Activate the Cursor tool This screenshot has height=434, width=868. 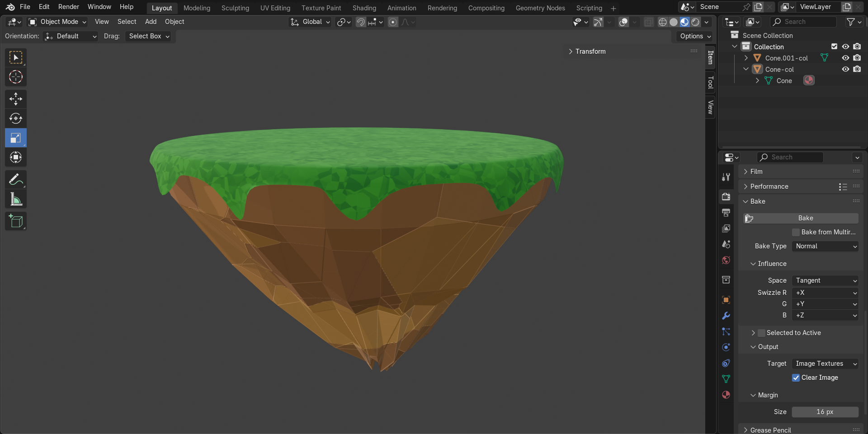pos(16,77)
